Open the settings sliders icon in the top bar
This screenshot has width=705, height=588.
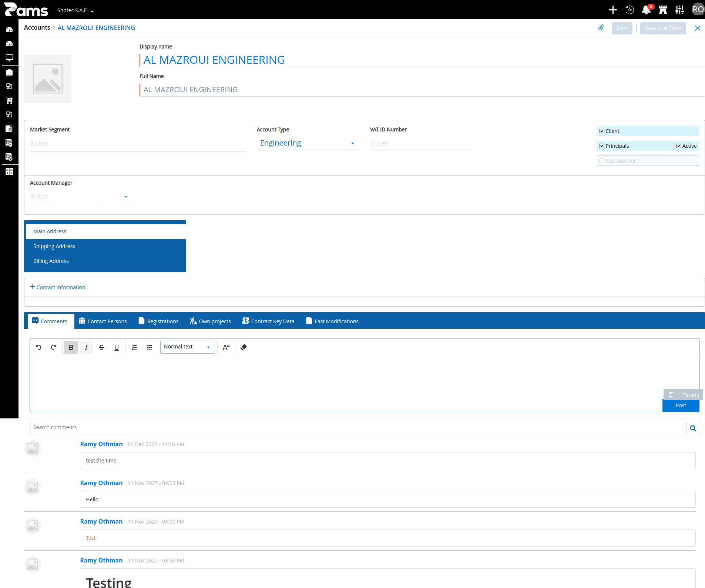point(679,10)
